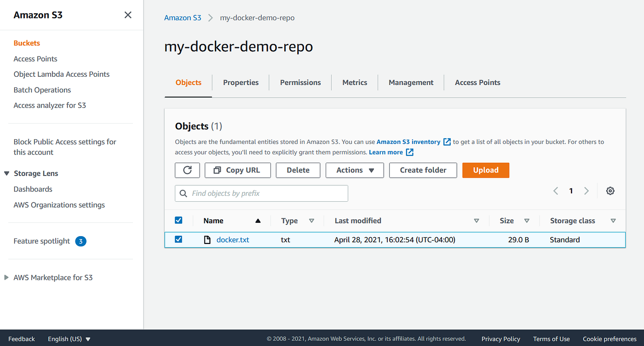Collapse the Storage Lens section
Image resolution: width=644 pixels, height=346 pixels.
pyautogui.click(x=6, y=173)
